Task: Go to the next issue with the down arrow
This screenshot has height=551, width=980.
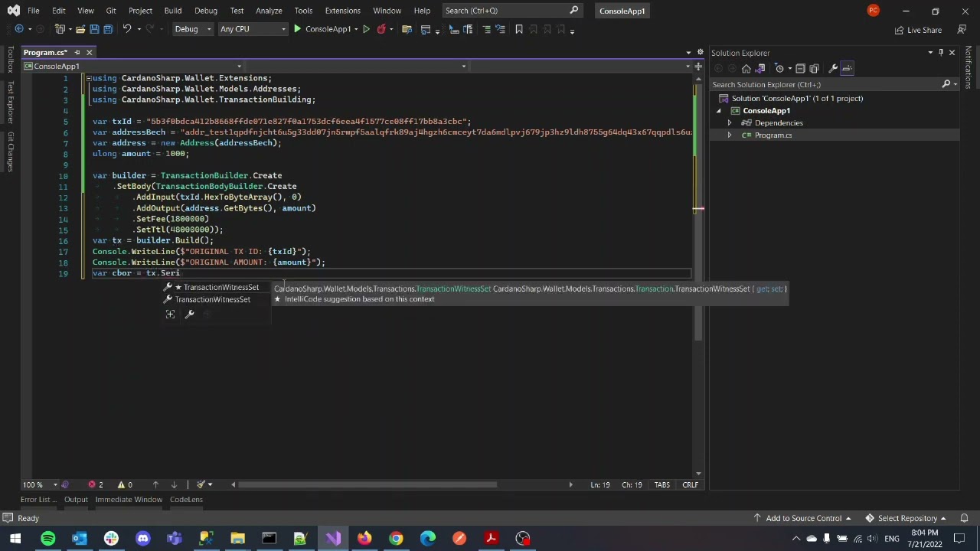Action: (x=174, y=484)
